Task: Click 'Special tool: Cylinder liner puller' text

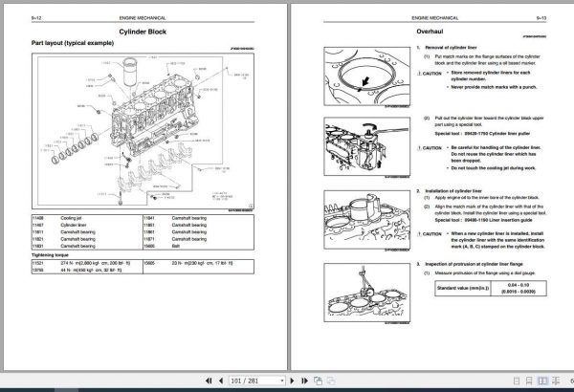Action: pos(482,134)
